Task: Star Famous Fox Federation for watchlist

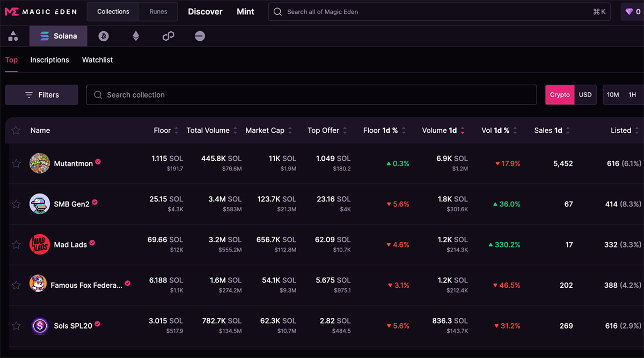Action: [16, 285]
